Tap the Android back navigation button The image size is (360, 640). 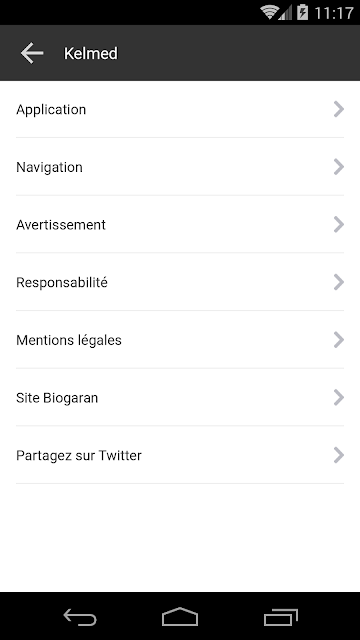(80, 617)
